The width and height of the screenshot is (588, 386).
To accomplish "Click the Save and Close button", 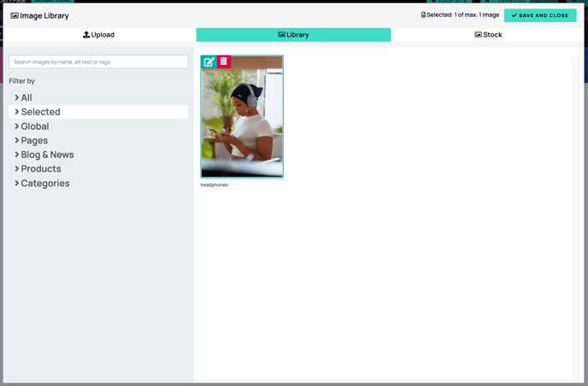I will point(540,15).
